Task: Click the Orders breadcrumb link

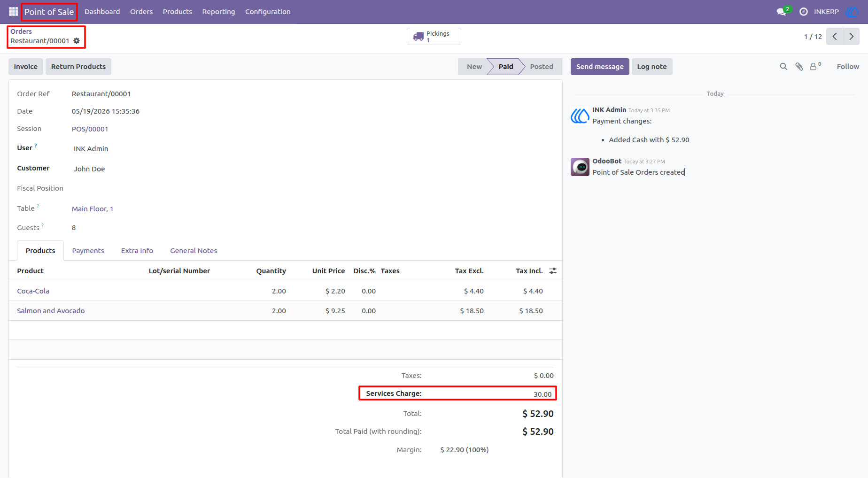Action: tap(21, 31)
